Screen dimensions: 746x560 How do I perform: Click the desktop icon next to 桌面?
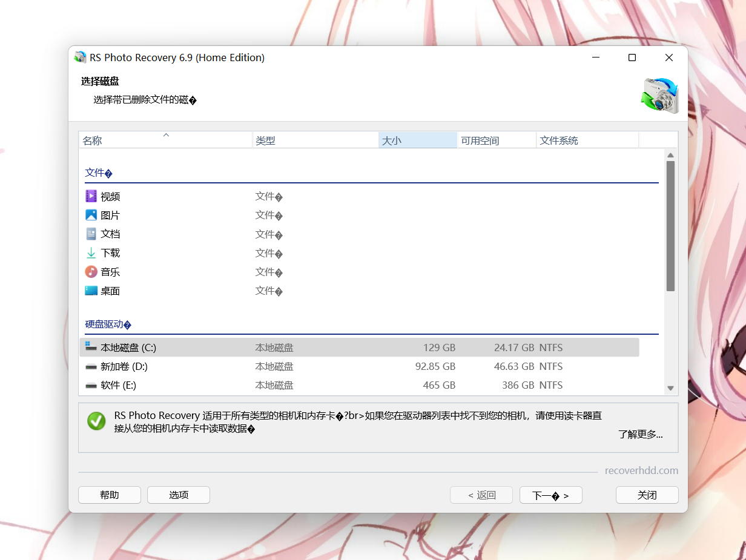(x=91, y=291)
